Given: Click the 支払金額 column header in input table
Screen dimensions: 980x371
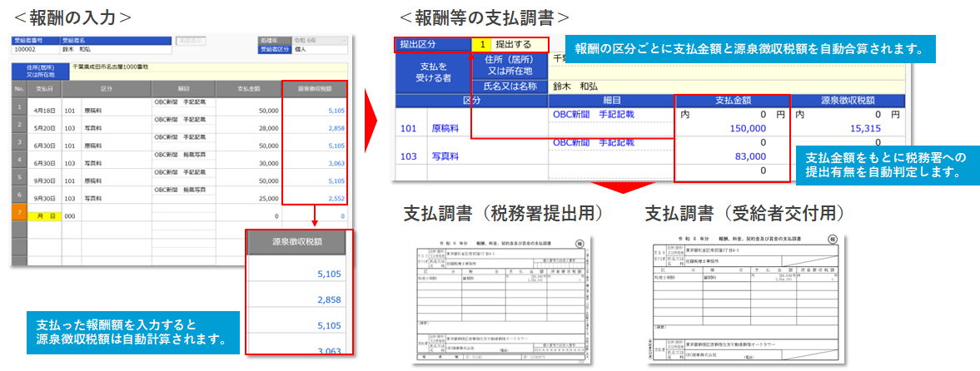Looking at the screenshot, I should coord(248,88).
